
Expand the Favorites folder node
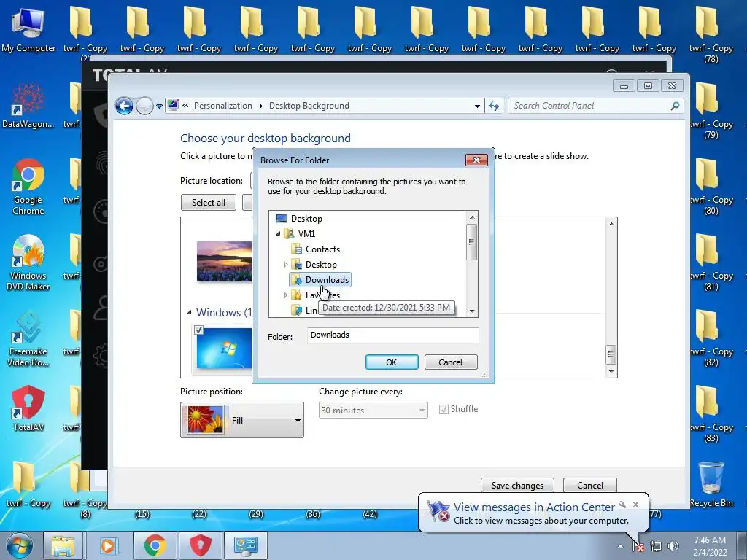coord(285,295)
